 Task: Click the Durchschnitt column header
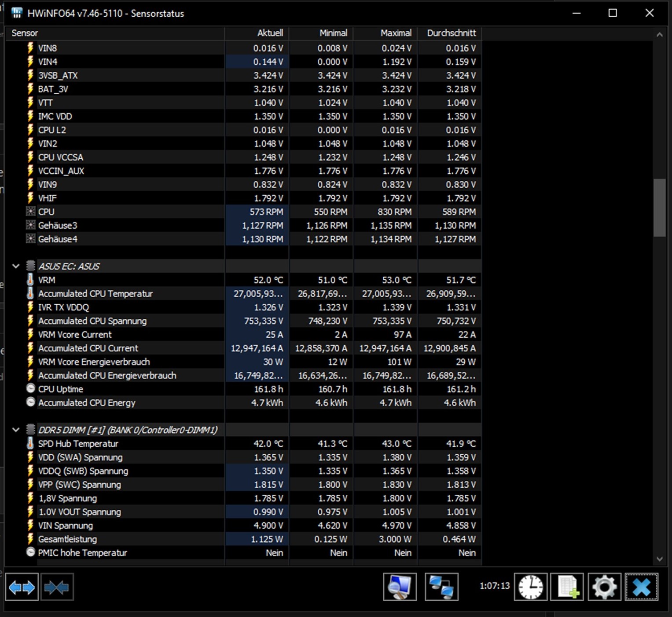click(x=450, y=33)
